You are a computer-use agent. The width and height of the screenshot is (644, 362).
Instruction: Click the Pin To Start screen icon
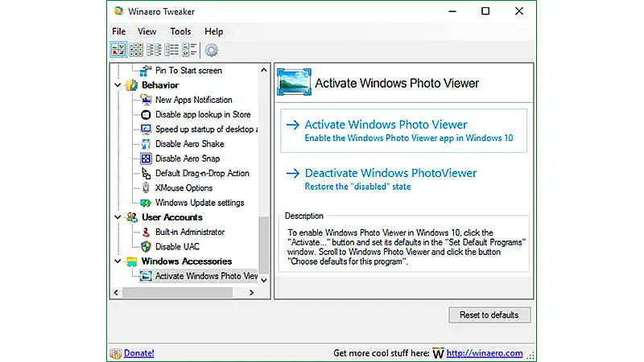(x=146, y=71)
